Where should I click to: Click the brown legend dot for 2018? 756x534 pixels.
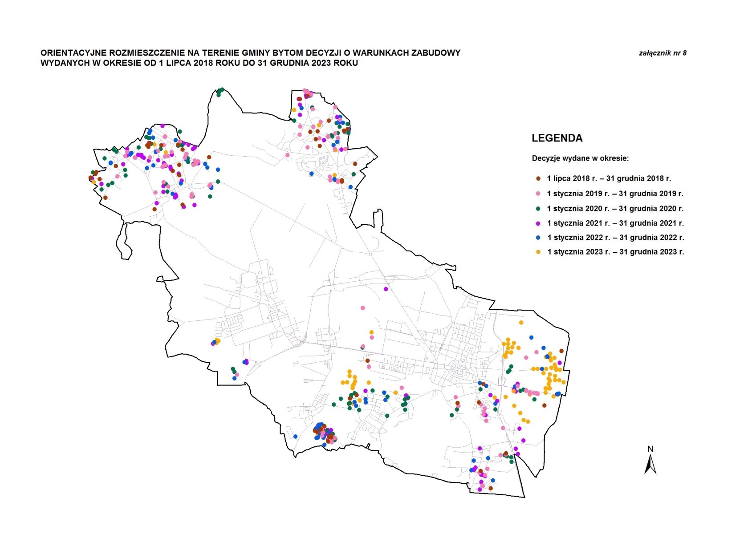538,178
